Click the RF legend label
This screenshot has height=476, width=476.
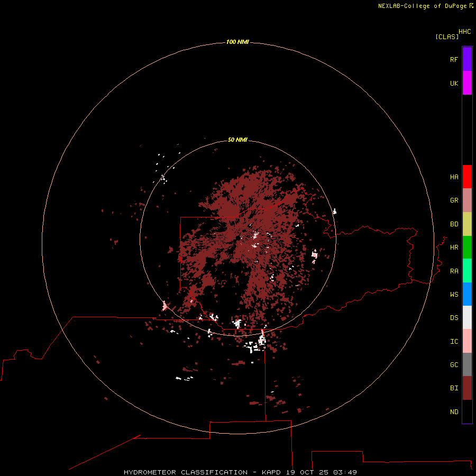click(454, 59)
